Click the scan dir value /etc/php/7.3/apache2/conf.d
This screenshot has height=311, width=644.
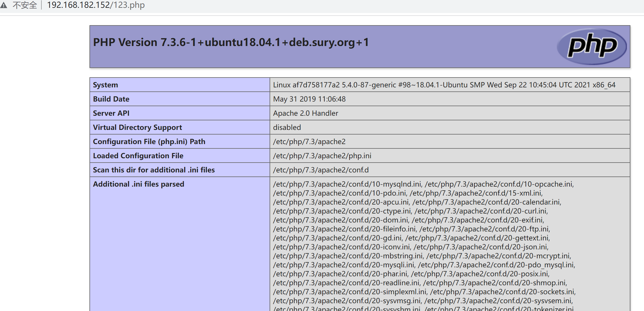click(x=321, y=170)
